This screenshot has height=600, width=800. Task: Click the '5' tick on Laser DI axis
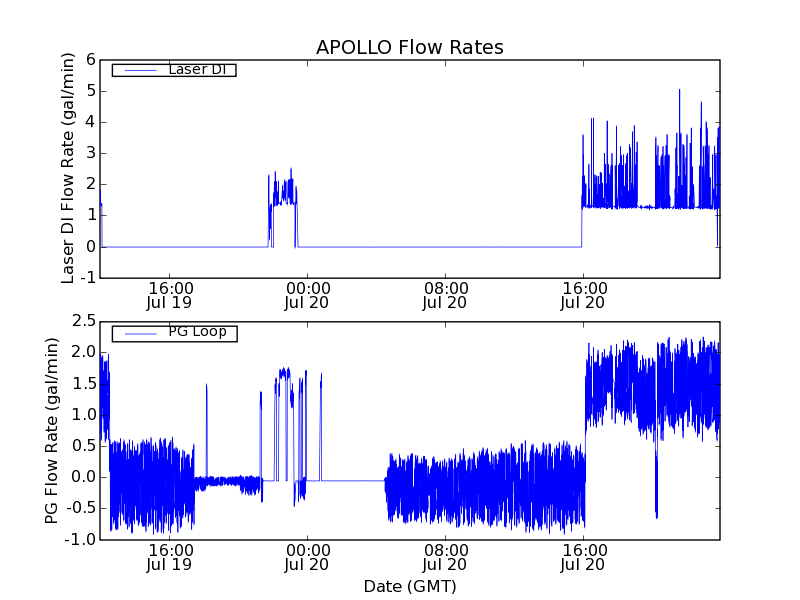tap(91, 91)
